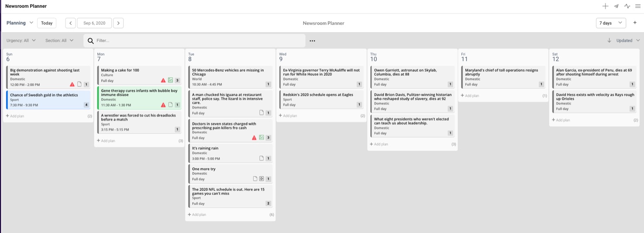Open the Updated sort dropdown

pos(628,41)
